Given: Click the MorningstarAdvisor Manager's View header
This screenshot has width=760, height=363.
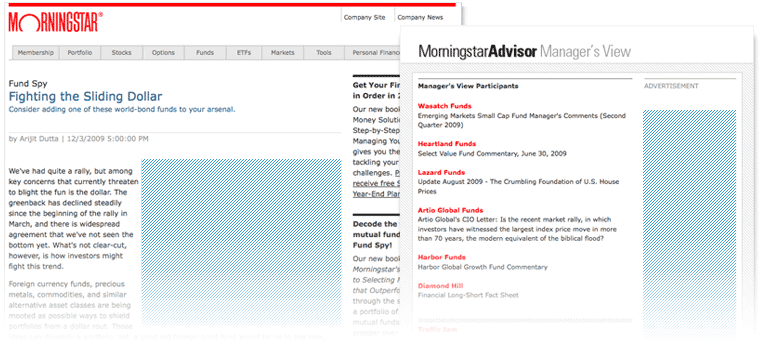Looking at the screenshot, I should [525, 51].
